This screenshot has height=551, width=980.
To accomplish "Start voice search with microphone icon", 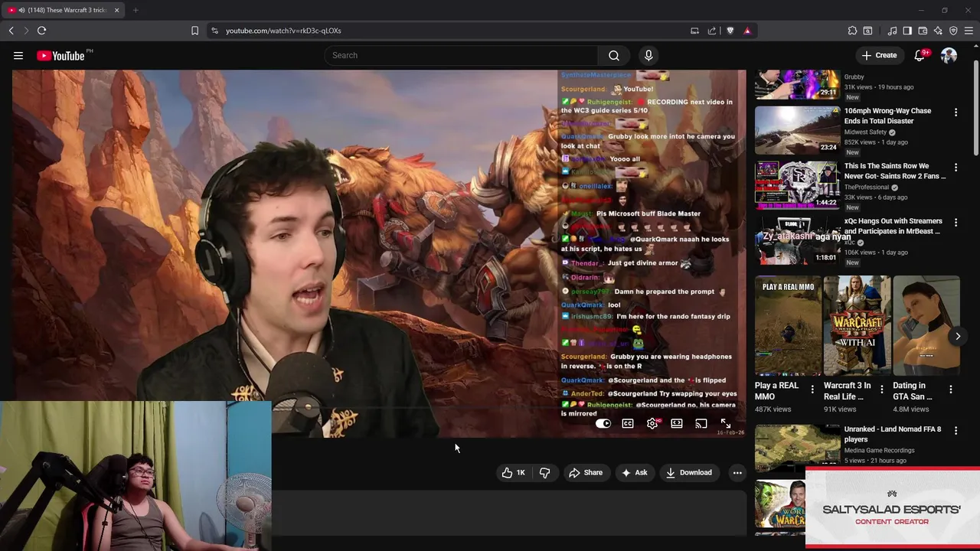I will click(648, 55).
